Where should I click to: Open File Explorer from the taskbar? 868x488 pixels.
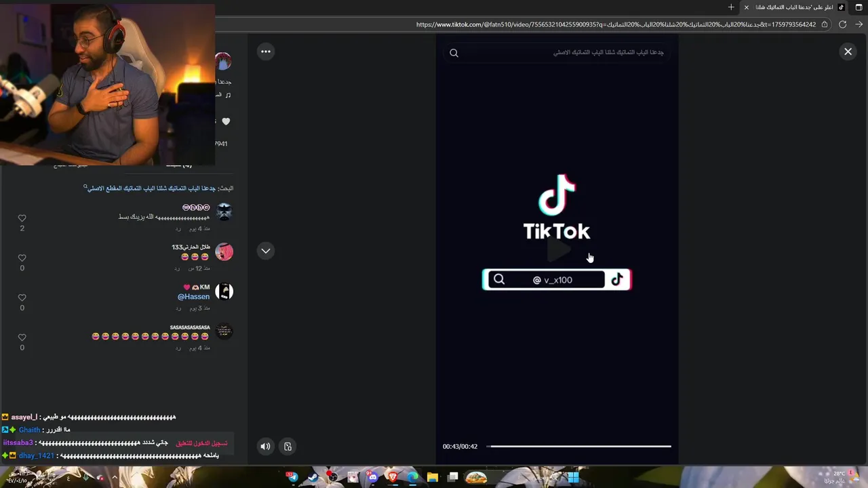point(433,477)
